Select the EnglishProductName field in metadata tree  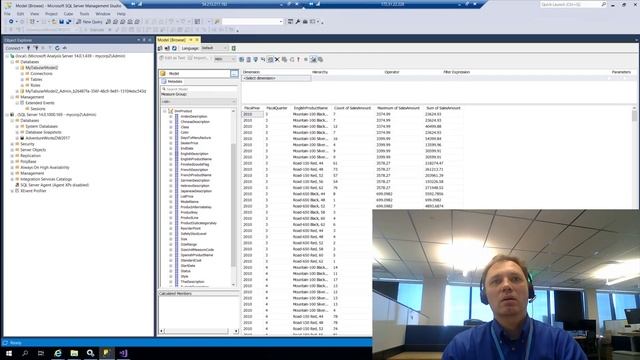pyautogui.click(x=196, y=159)
